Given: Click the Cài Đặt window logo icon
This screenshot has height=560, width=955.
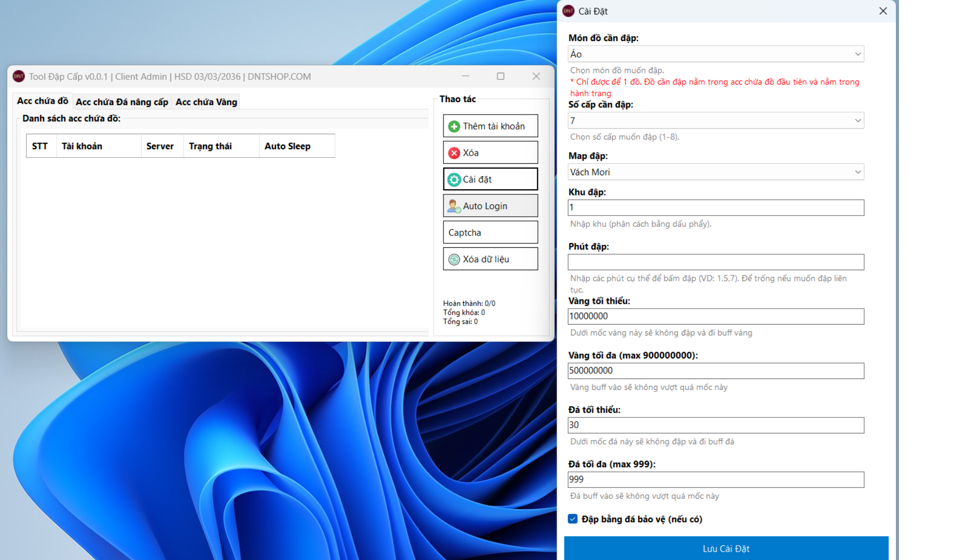Looking at the screenshot, I should point(569,11).
